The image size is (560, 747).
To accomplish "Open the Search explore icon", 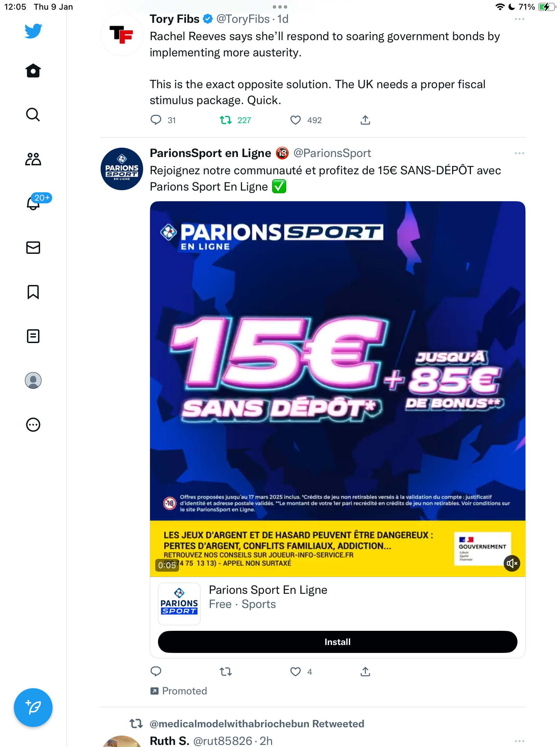I will [x=33, y=114].
